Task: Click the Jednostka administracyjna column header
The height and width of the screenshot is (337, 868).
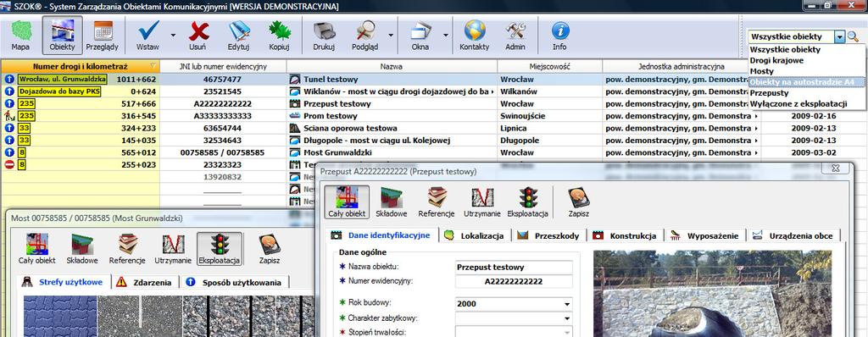Action: coord(681,66)
